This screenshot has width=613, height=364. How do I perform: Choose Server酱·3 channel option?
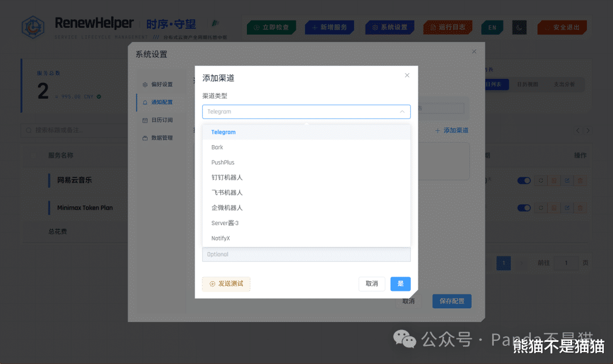click(x=306, y=223)
